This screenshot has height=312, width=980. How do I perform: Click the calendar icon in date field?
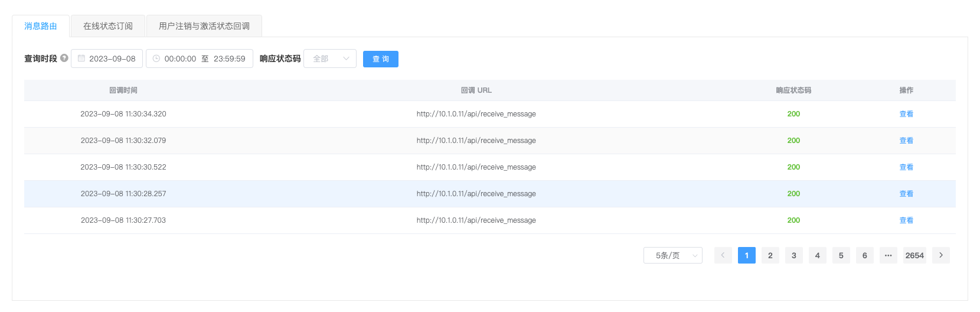coord(81,58)
